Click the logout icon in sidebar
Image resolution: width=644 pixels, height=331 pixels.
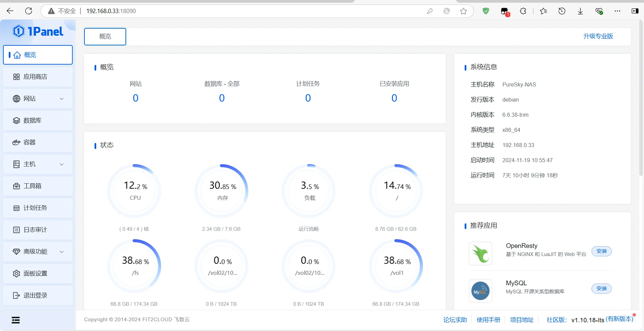16,296
